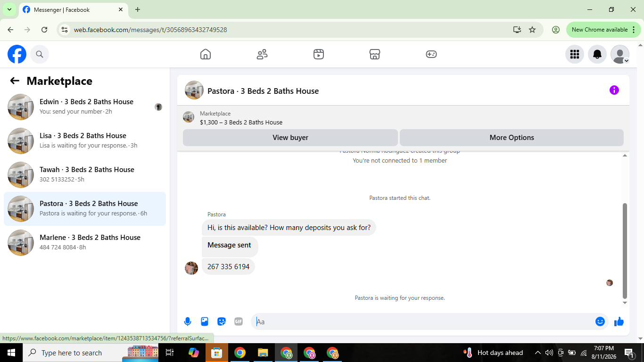Open the Gaming controller icon in top navigation
This screenshot has width=644, height=362.
point(431,54)
